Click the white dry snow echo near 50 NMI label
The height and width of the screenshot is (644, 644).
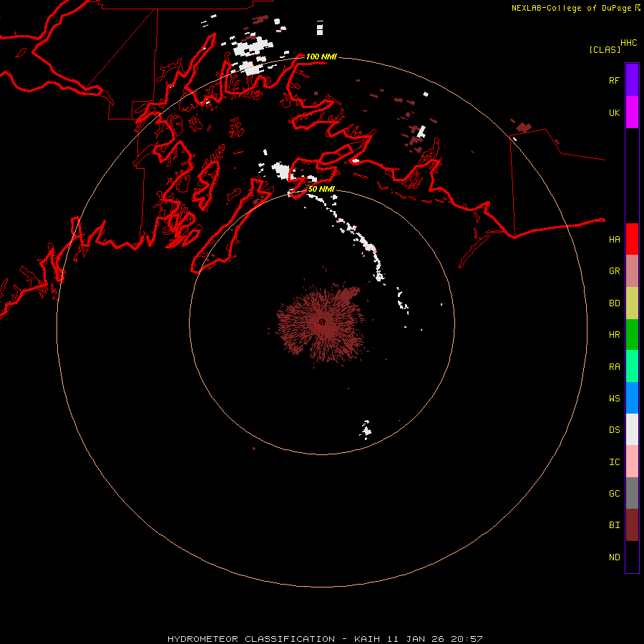click(281, 170)
